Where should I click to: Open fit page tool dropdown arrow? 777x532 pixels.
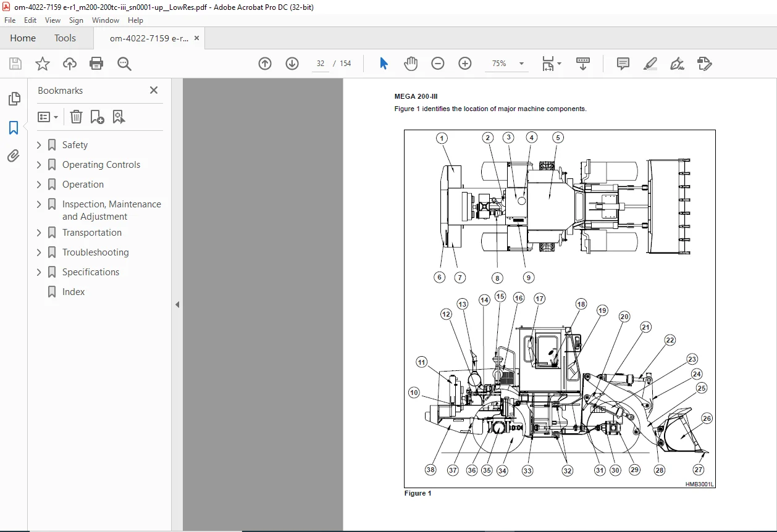pos(559,64)
